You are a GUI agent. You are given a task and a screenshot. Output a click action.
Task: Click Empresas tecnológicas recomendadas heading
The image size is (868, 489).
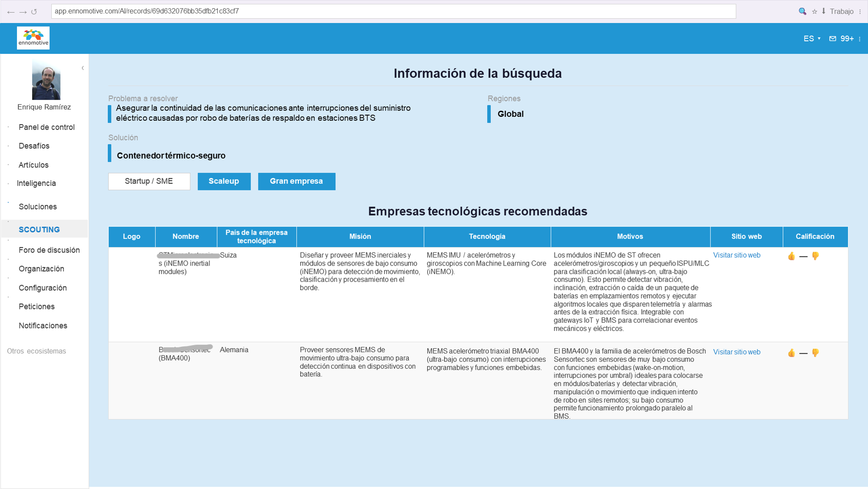478,211
